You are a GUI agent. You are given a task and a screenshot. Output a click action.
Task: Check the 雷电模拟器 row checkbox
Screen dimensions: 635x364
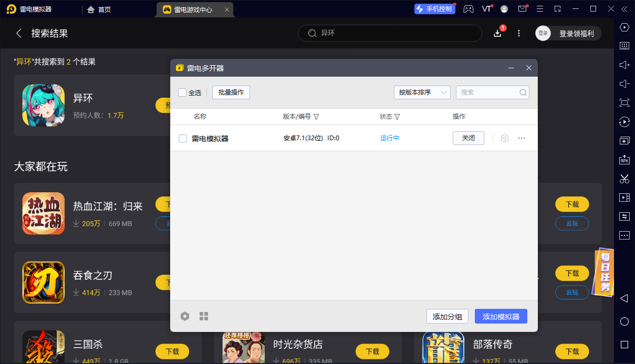coord(183,139)
